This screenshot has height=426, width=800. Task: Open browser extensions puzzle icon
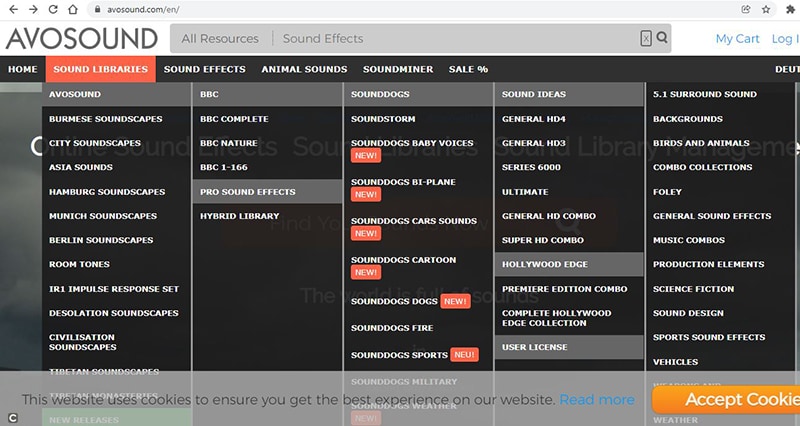791,9
